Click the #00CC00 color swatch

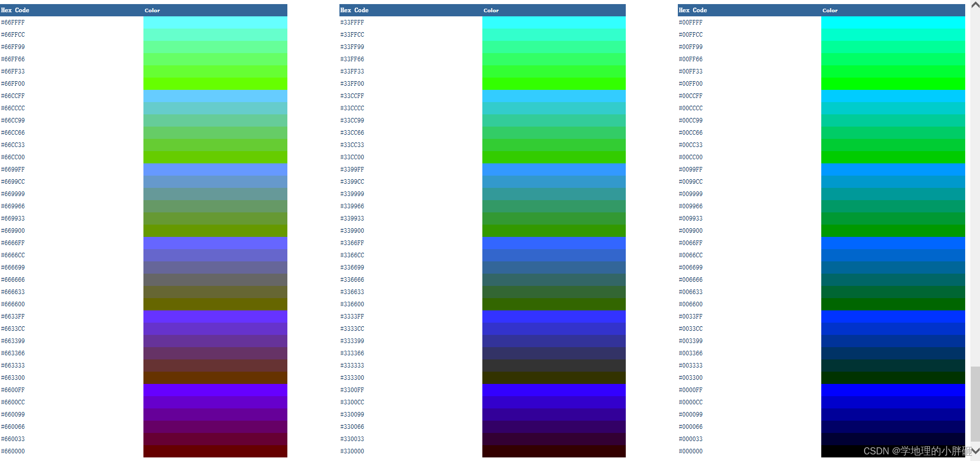tap(893, 157)
